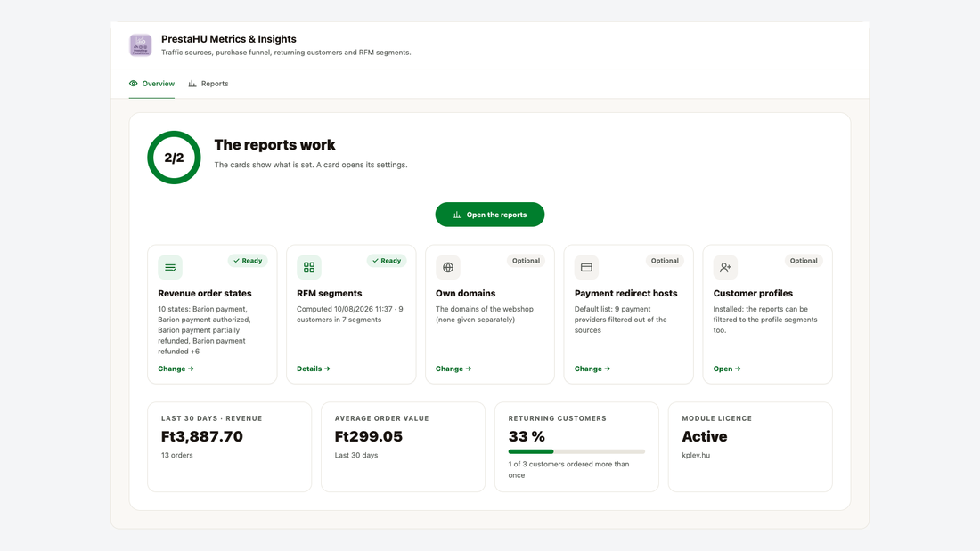Click "Installed: the reports can be filtered" text
The image size is (980, 551).
pyautogui.click(x=765, y=320)
